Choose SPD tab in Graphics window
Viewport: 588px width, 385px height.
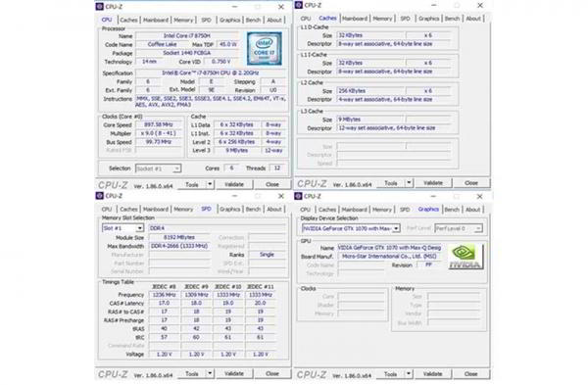(405, 210)
